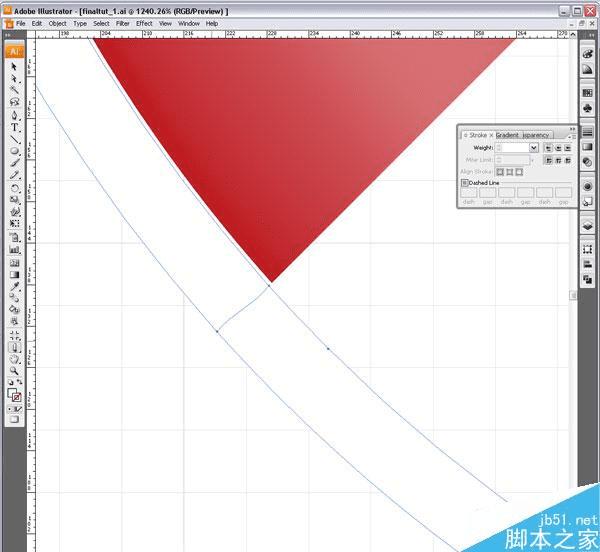Select the Pencil tool

14,175
